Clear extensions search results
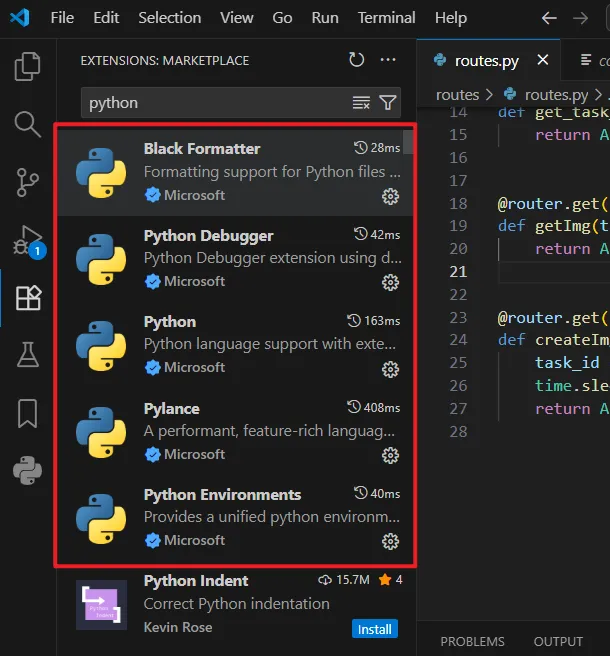This screenshot has width=610, height=656. [x=361, y=102]
